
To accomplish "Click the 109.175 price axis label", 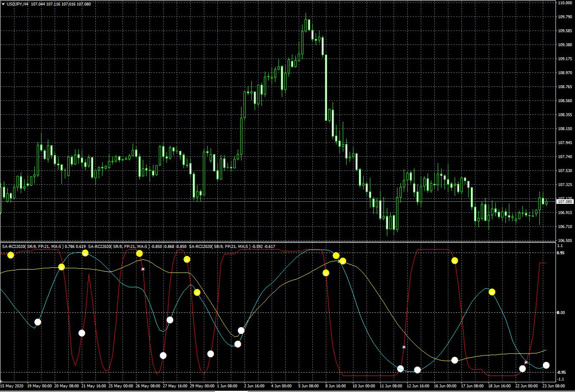I will (565, 59).
